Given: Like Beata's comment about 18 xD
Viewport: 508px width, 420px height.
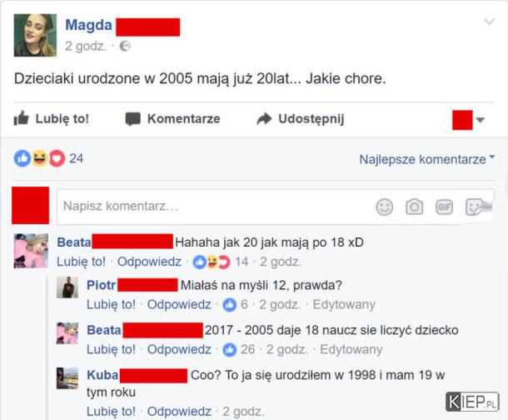Looking at the screenshot, I should [x=81, y=262].
